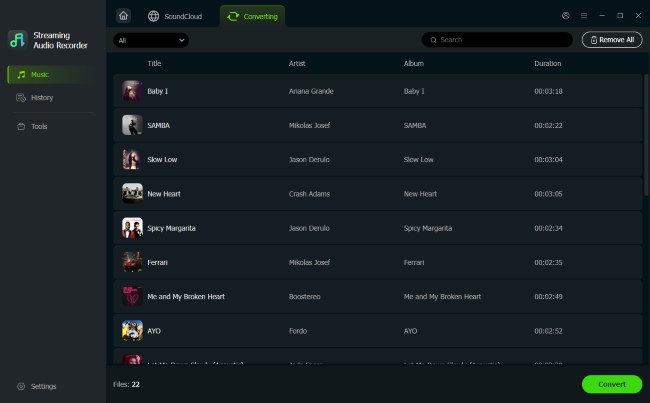Start conversion with the Convert button
This screenshot has width=650, height=403.
click(x=612, y=384)
